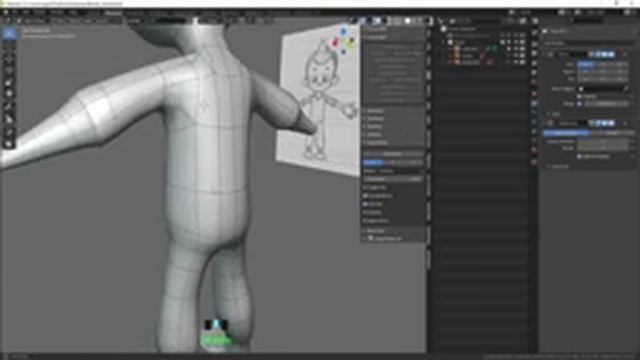This screenshot has height=360, width=640.
Task: Open the World properties tab
Action: [534, 83]
